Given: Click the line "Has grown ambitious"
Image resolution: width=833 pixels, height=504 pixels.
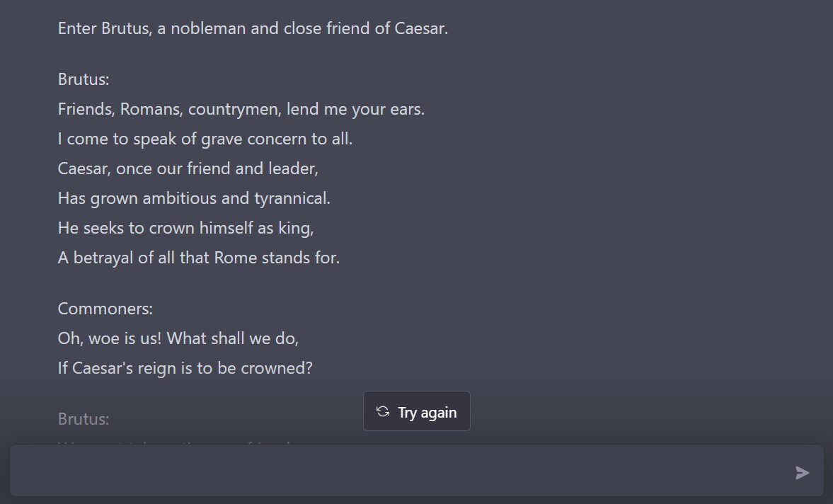Looking at the screenshot, I should (194, 198).
